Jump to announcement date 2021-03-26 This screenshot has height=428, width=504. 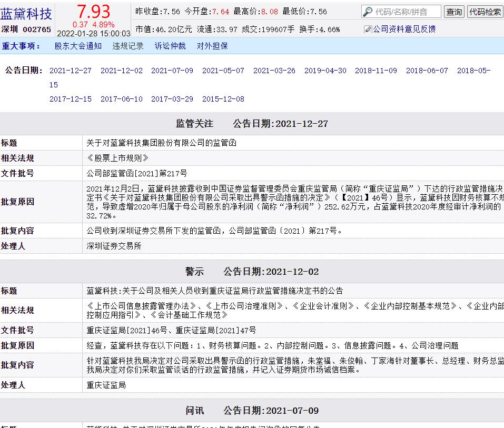click(274, 71)
